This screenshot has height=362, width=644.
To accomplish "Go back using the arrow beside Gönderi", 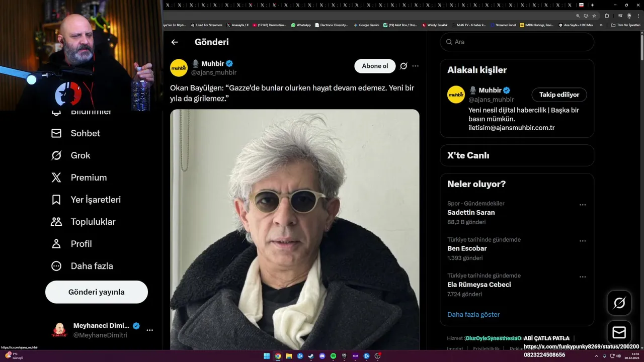I will [175, 42].
